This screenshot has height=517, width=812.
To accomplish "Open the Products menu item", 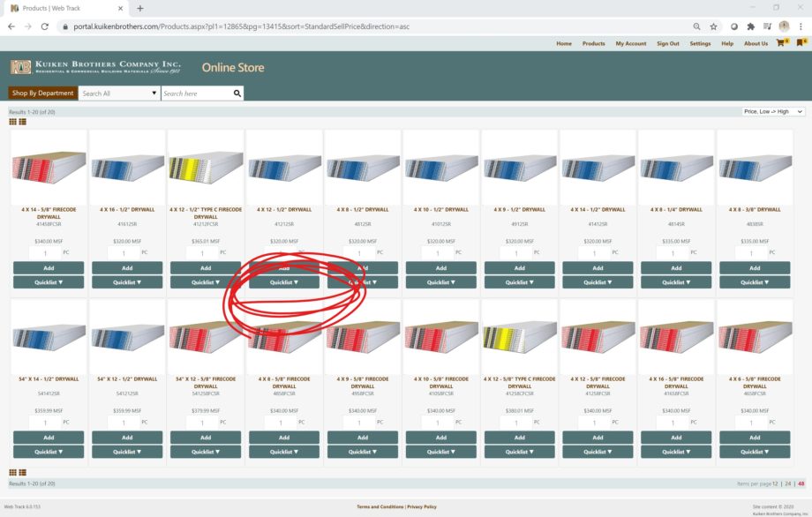I will point(593,43).
